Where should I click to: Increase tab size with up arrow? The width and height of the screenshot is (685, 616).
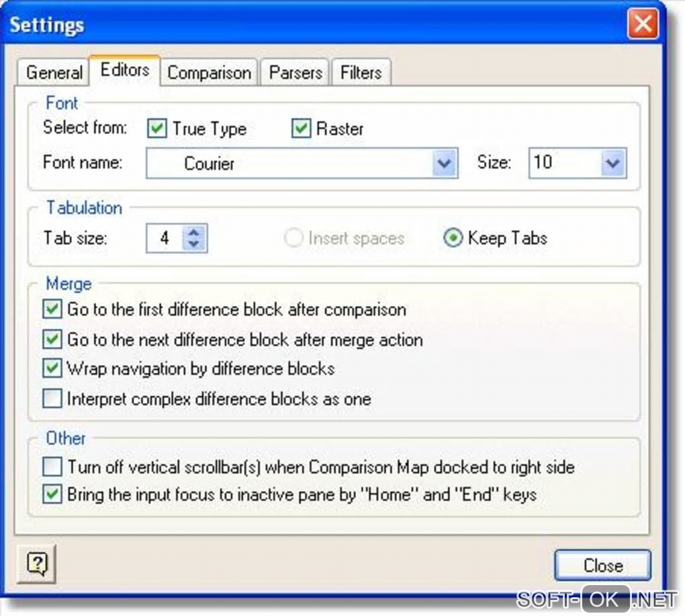tap(194, 232)
